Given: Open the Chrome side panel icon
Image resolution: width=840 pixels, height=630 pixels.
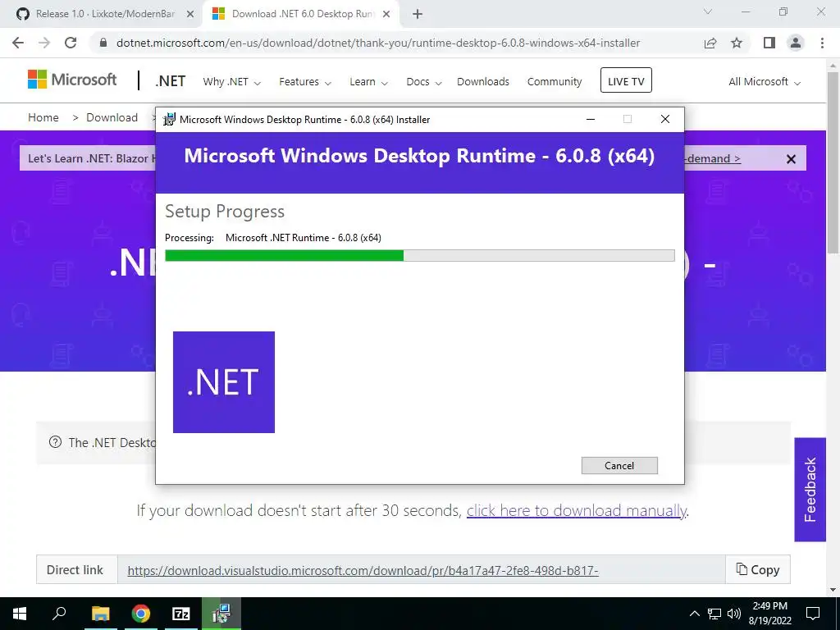Looking at the screenshot, I should pyautogui.click(x=769, y=43).
